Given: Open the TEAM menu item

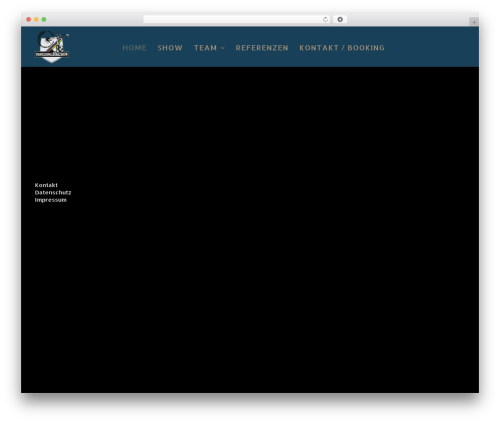Looking at the screenshot, I should (x=205, y=48).
